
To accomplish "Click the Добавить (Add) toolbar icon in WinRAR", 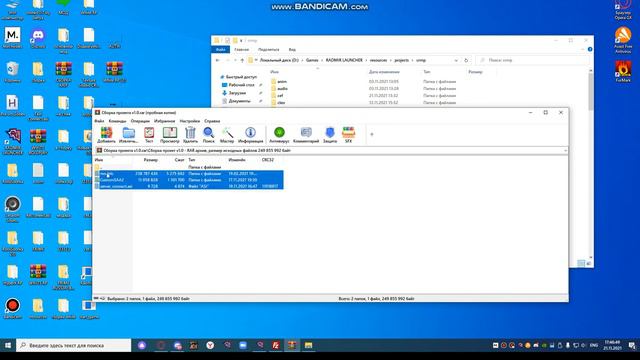I will 106,135.
